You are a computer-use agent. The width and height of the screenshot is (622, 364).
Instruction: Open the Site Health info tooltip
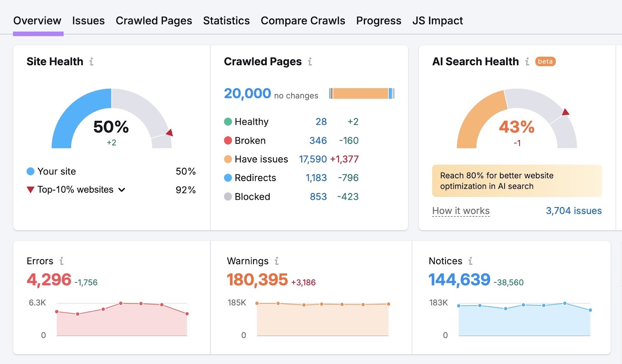[x=92, y=61]
